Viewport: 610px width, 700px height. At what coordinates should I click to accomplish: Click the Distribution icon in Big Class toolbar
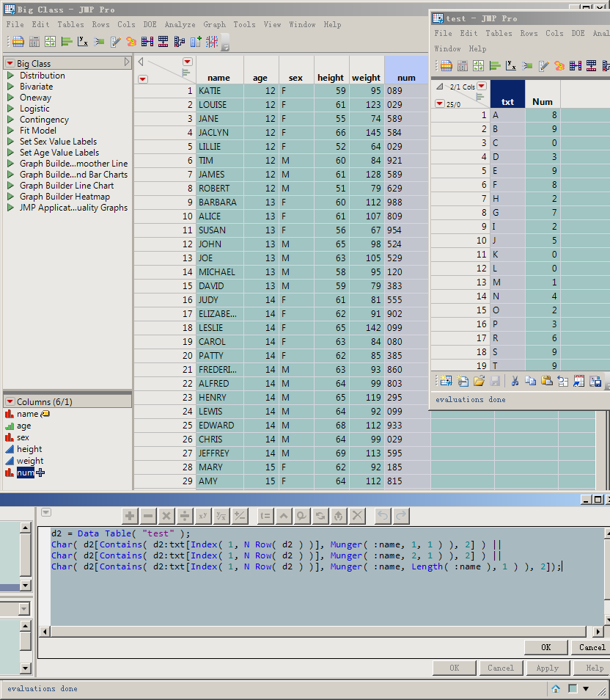pyautogui.click(x=67, y=42)
